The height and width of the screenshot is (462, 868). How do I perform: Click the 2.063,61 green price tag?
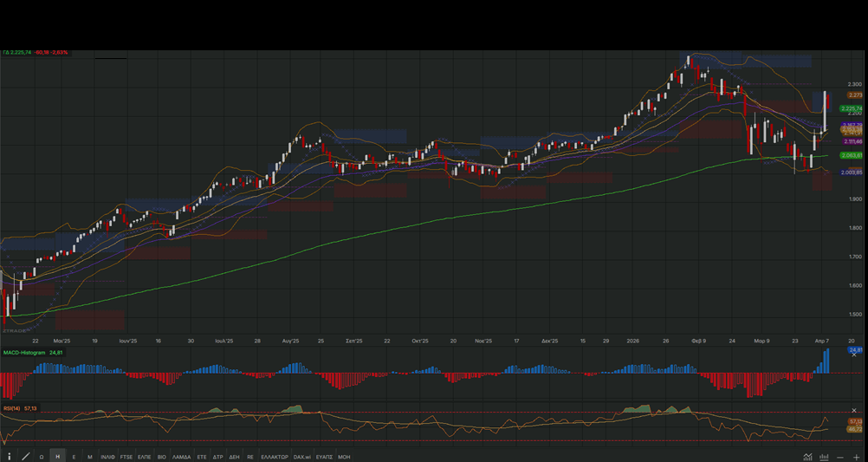tap(852, 156)
